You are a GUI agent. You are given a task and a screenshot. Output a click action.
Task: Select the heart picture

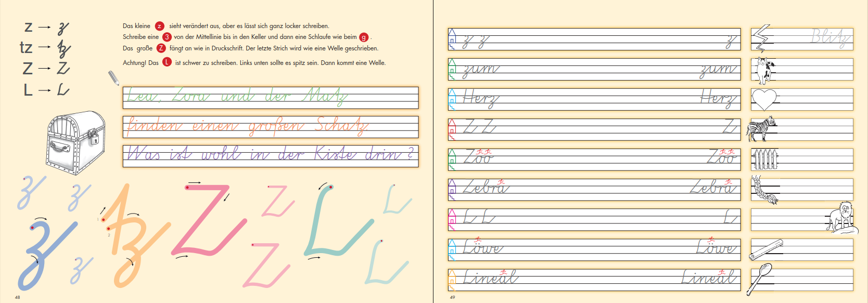(764, 99)
